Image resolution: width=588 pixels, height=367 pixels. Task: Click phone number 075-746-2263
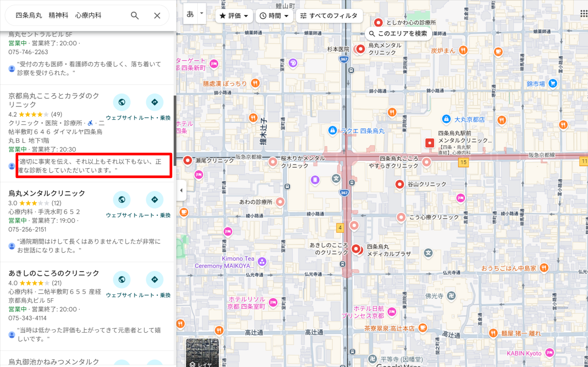[28, 52]
